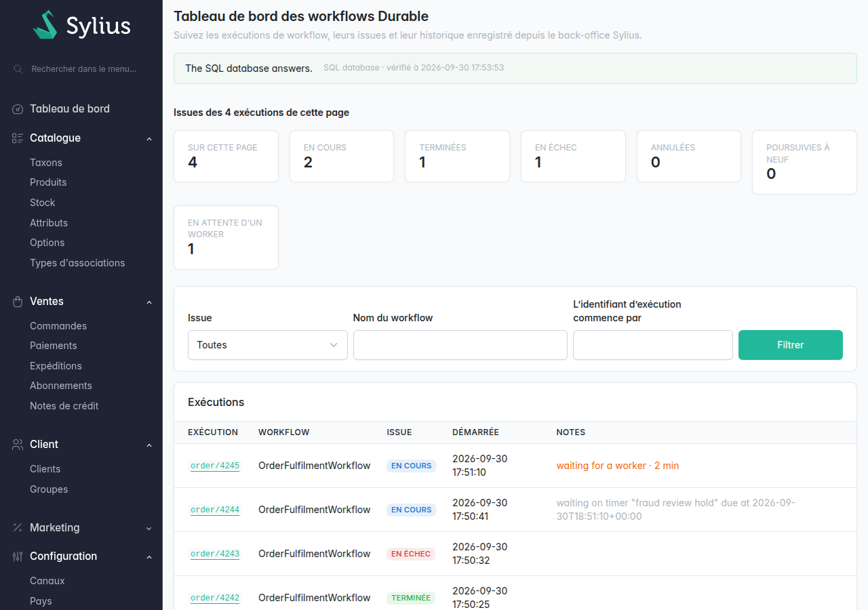Viewport: 868px width, 610px height.
Task: Open Canaux under Configuration
Action: pyautogui.click(x=47, y=581)
